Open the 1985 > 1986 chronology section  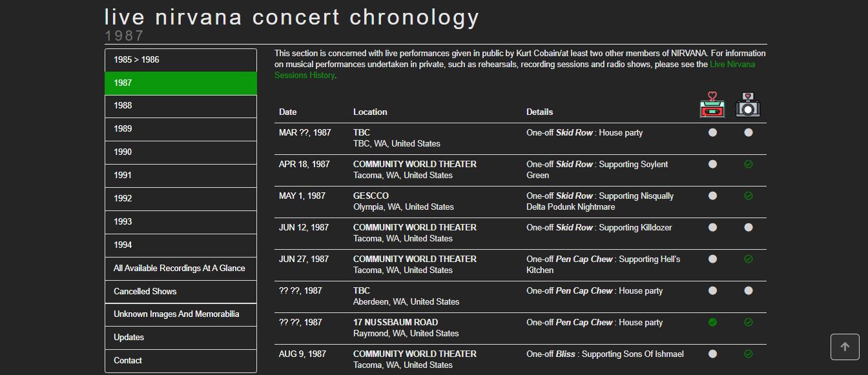tap(181, 60)
